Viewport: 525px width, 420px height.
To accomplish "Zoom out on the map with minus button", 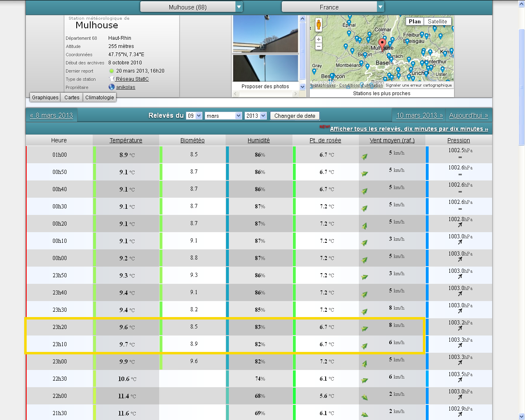I will pyautogui.click(x=319, y=46).
